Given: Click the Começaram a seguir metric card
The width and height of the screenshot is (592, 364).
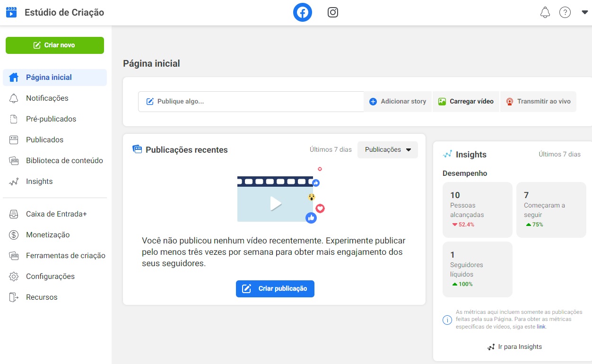Looking at the screenshot, I should tap(551, 210).
